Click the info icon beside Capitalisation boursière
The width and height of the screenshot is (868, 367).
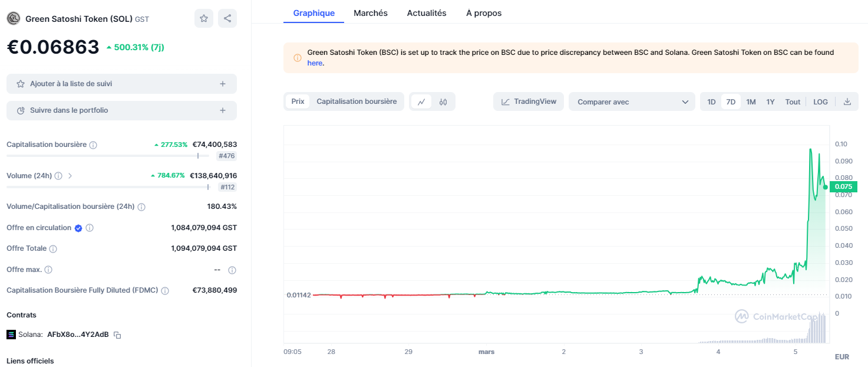(x=93, y=145)
